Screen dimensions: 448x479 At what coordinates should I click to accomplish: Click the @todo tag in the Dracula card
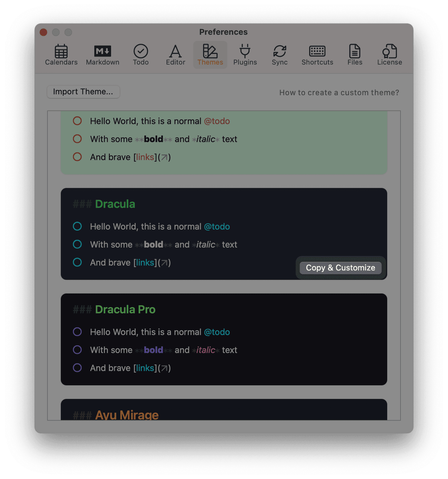click(217, 227)
